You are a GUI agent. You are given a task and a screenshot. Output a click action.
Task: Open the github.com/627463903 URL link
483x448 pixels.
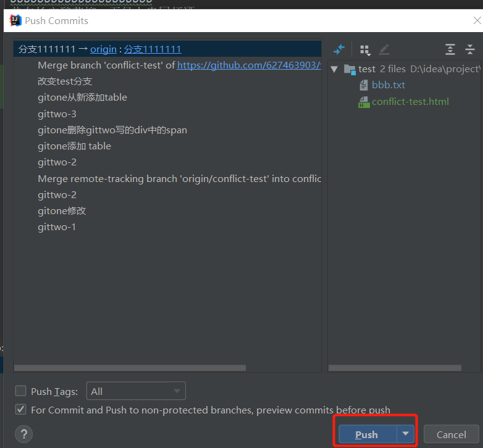click(249, 65)
